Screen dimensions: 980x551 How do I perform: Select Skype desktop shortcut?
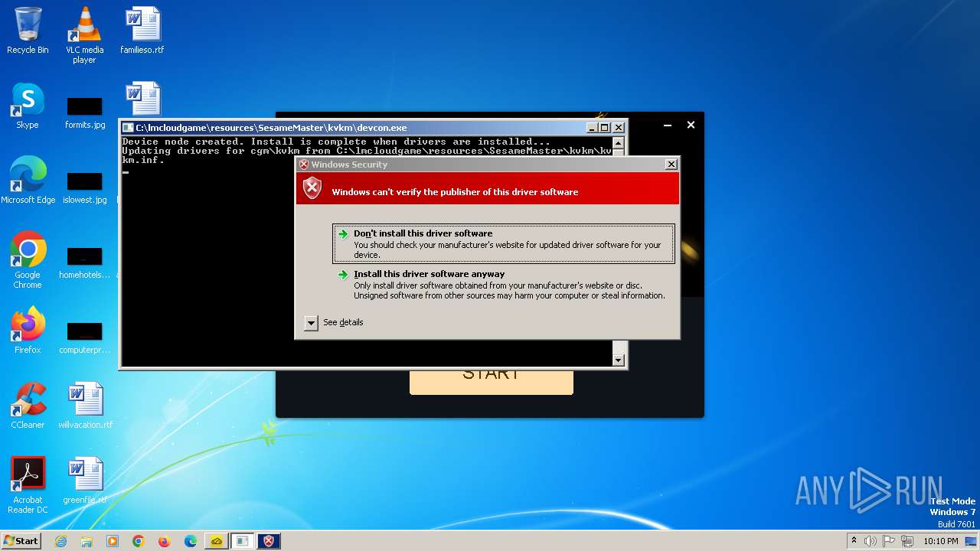[28, 106]
